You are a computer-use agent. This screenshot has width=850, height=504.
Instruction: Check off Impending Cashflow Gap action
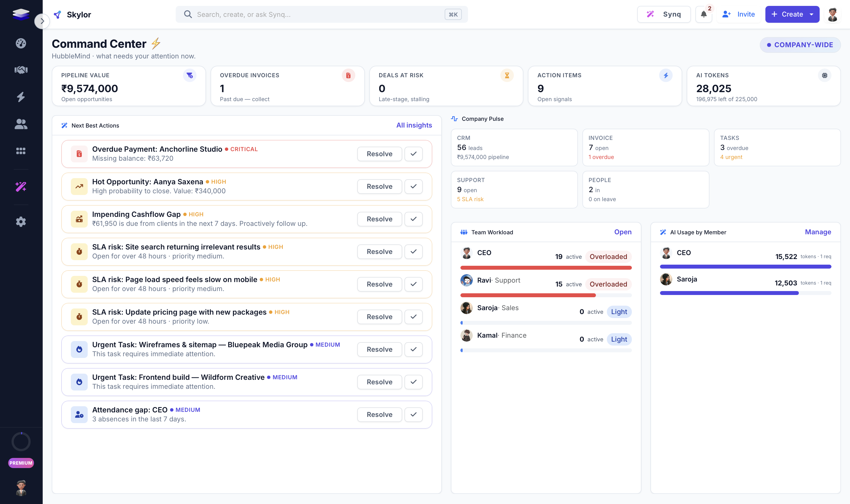pyautogui.click(x=413, y=219)
